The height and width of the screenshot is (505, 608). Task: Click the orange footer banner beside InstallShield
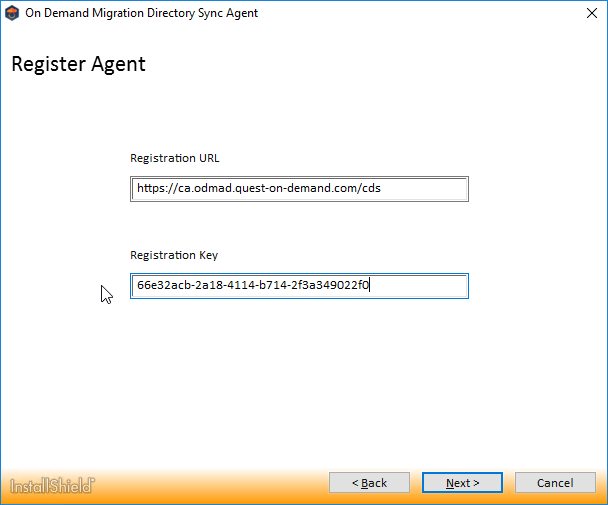point(200,486)
